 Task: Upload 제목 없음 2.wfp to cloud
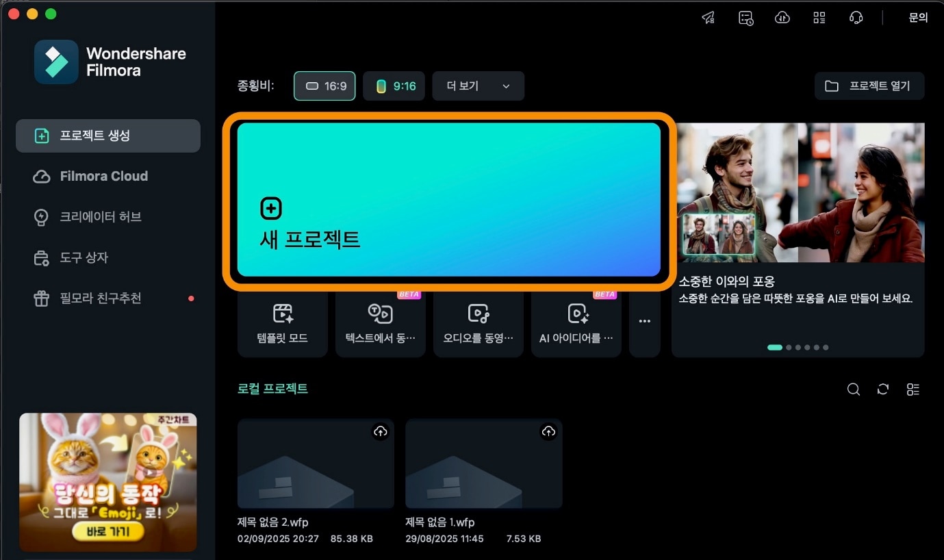[x=381, y=431]
